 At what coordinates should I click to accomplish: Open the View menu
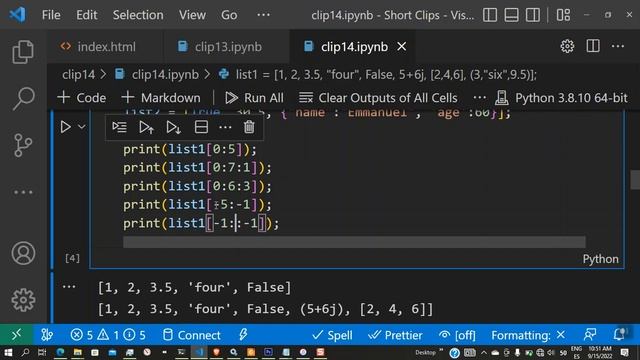click(192, 15)
